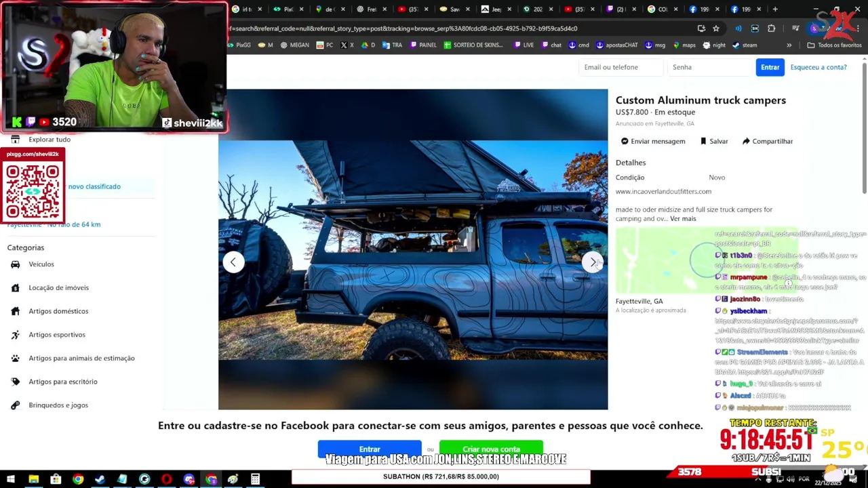Open www.incaoverlandoutfitters.com link

[x=663, y=192]
